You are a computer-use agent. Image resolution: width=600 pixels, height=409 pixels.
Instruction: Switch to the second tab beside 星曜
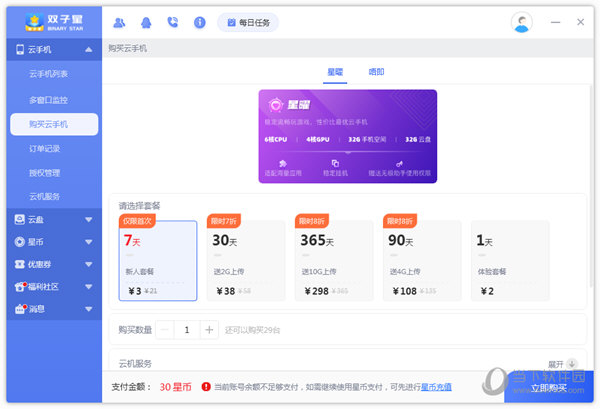[x=376, y=72]
